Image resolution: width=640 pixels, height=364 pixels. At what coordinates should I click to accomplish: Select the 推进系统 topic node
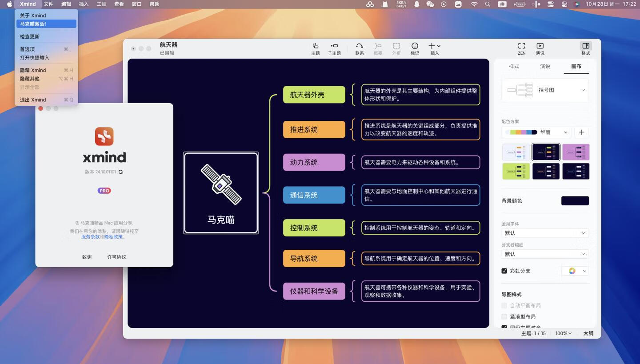pos(314,129)
